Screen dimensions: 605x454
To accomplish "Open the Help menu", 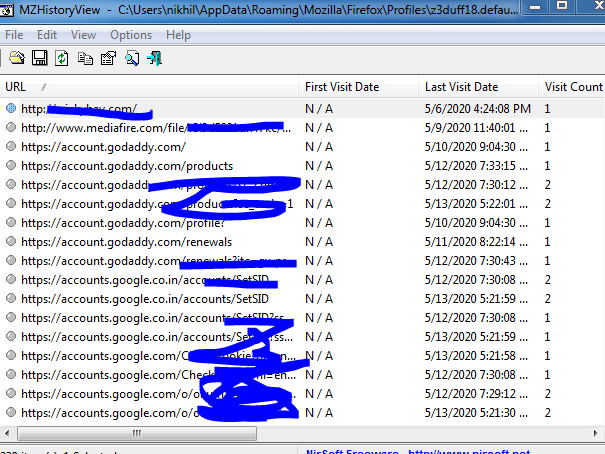I will pos(178,35).
